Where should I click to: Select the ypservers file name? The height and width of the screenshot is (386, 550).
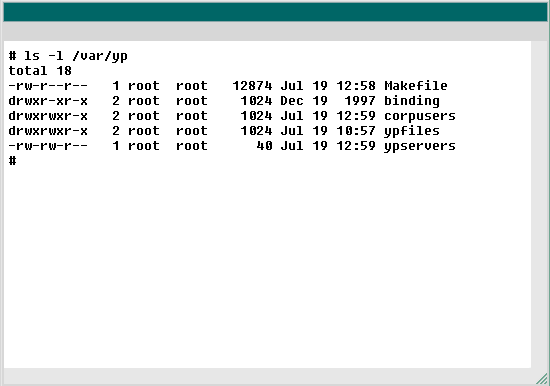[420, 146]
